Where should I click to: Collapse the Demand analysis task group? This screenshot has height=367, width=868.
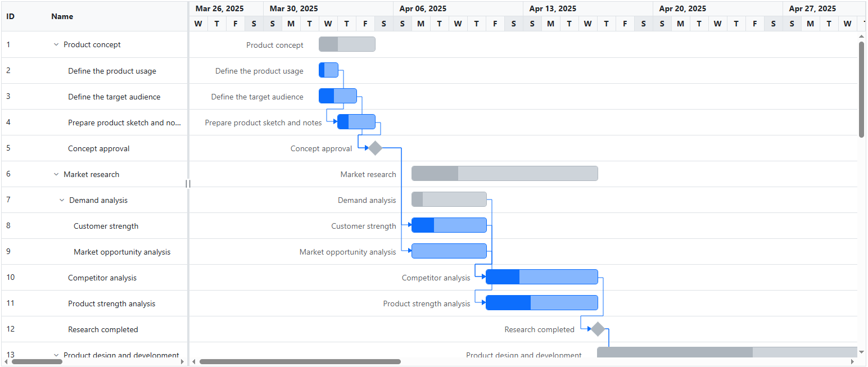coord(62,200)
